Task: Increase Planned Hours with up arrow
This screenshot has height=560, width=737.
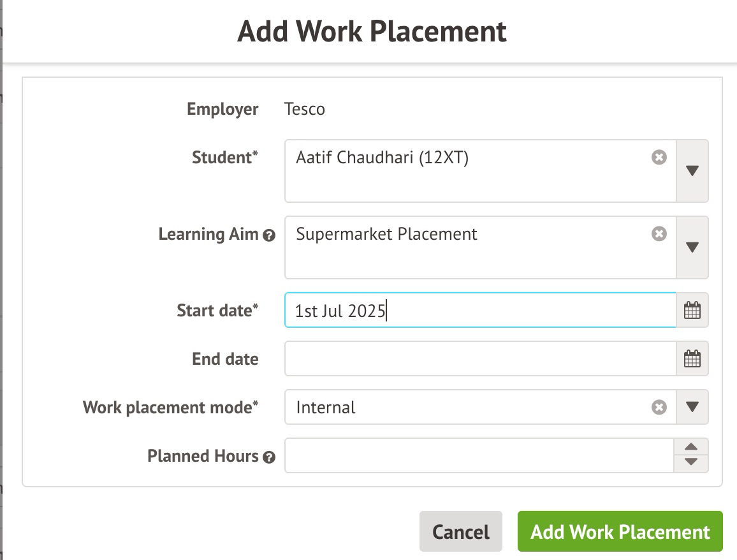Action: (691, 447)
